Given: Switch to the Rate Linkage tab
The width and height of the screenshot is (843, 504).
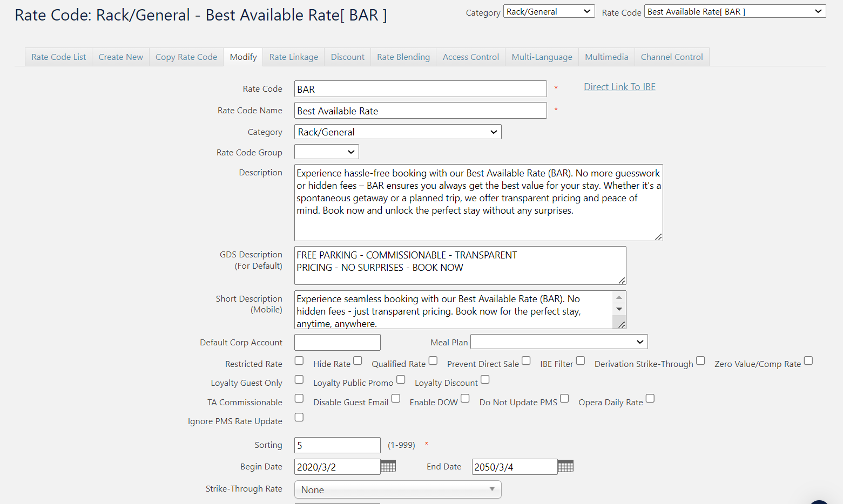Looking at the screenshot, I should [x=293, y=57].
